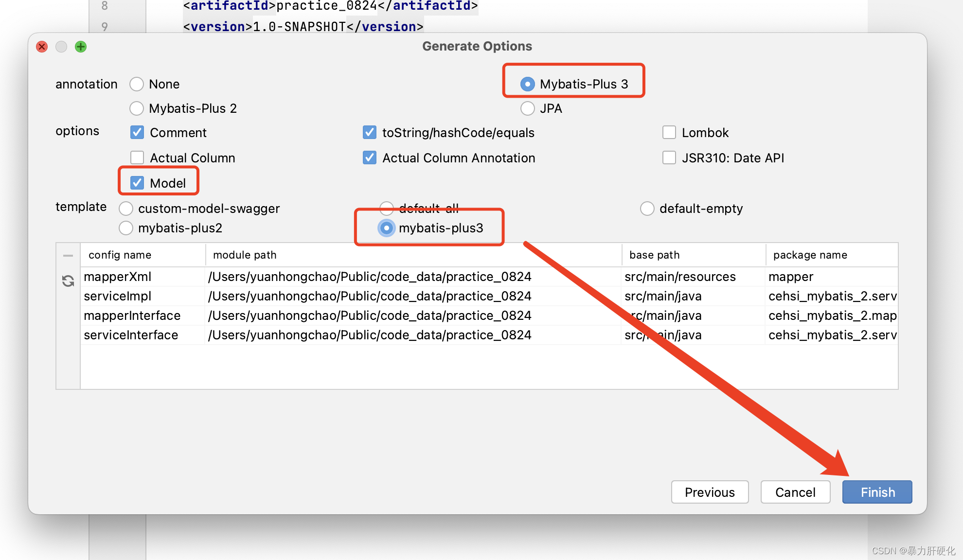
Task: Click the green zoom window button
Action: click(81, 47)
